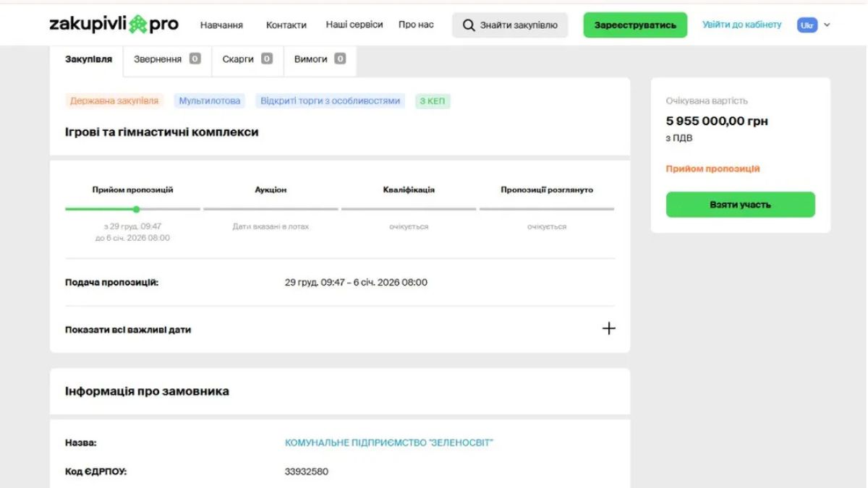
Task: Open the Навчання menu item
Action: (221, 25)
